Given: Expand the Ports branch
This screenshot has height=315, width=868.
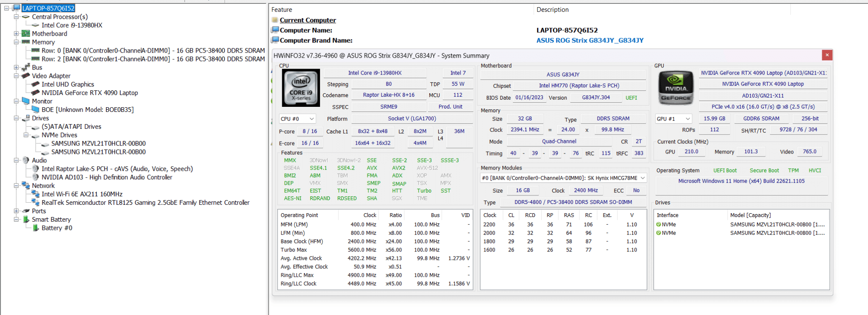Looking at the screenshot, I should [16, 211].
